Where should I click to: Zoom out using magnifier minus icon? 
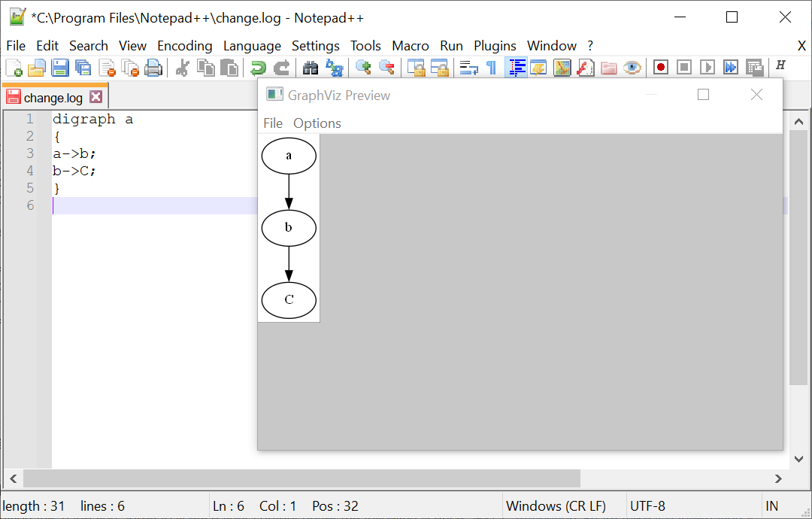pyautogui.click(x=387, y=68)
